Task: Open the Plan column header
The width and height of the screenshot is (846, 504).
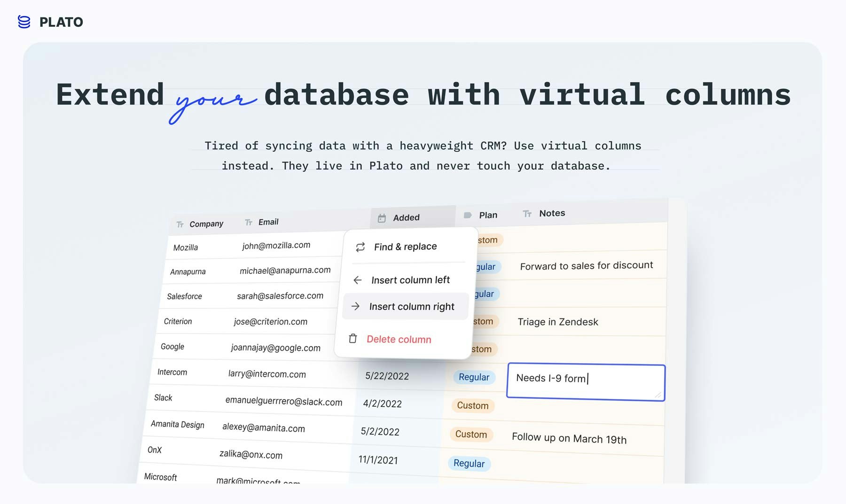Action: pos(481,215)
